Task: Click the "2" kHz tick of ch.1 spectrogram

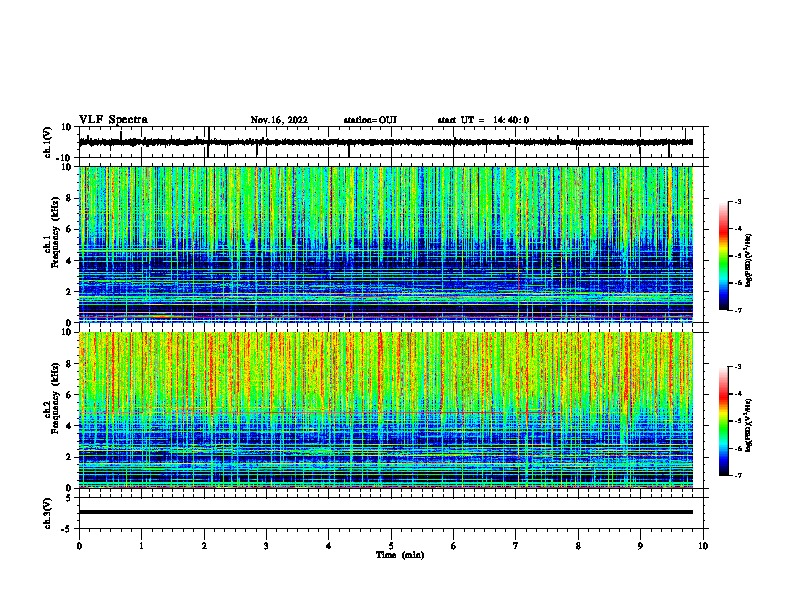Action: 69,291
